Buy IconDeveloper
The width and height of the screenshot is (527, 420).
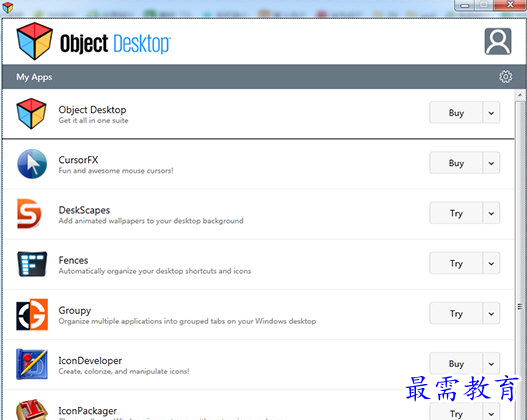[x=456, y=364]
